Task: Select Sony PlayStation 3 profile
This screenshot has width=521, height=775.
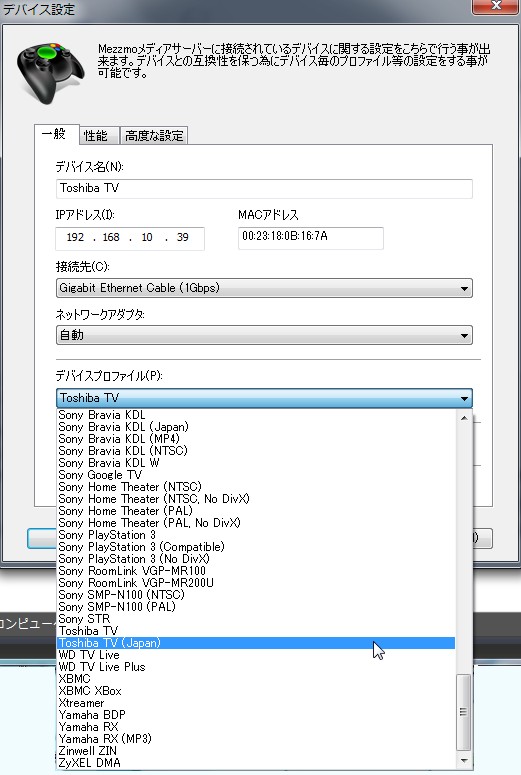Action: pyautogui.click(x=256, y=535)
